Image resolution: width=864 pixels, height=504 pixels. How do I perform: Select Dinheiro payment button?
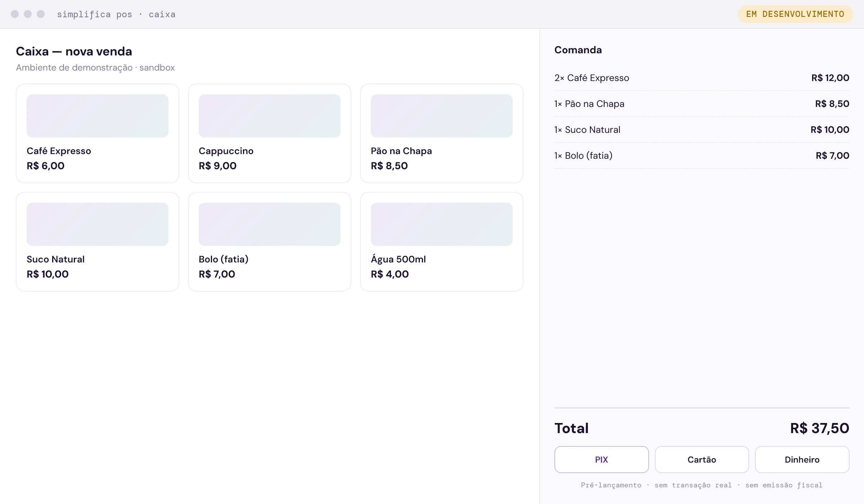tap(802, 459)
